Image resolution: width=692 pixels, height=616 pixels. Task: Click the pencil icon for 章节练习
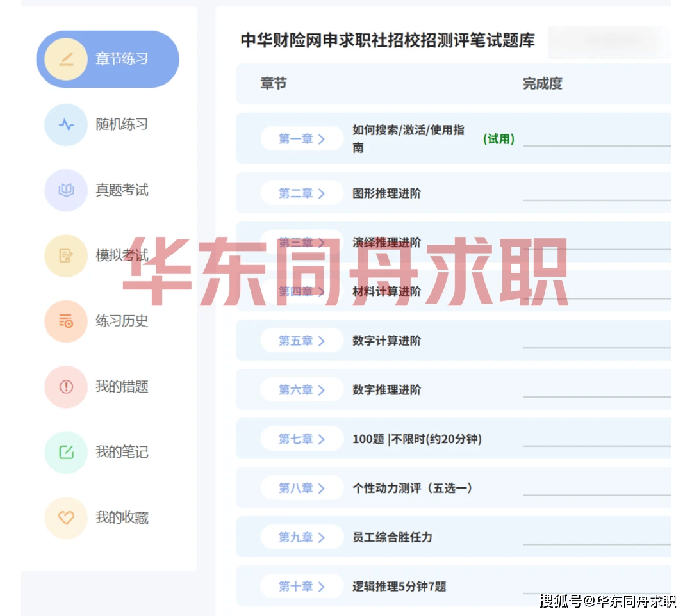66,59
